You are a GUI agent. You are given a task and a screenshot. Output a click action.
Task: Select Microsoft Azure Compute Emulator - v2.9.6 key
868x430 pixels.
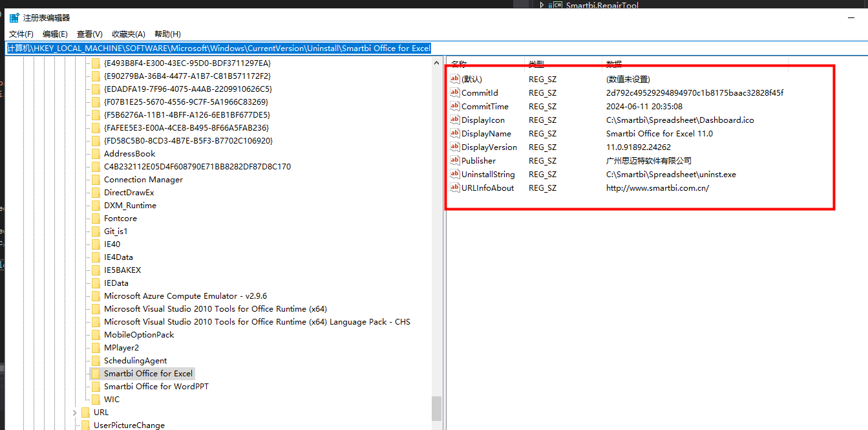(185, 296)
